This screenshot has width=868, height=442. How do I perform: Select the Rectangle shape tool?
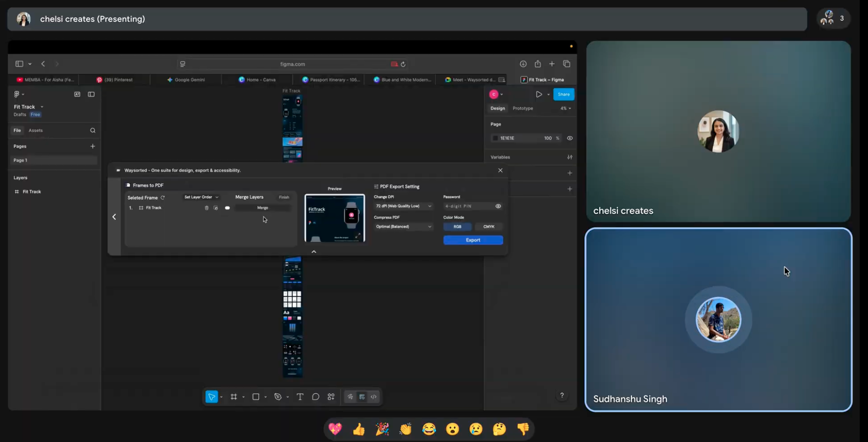click(x=256, y=397)
